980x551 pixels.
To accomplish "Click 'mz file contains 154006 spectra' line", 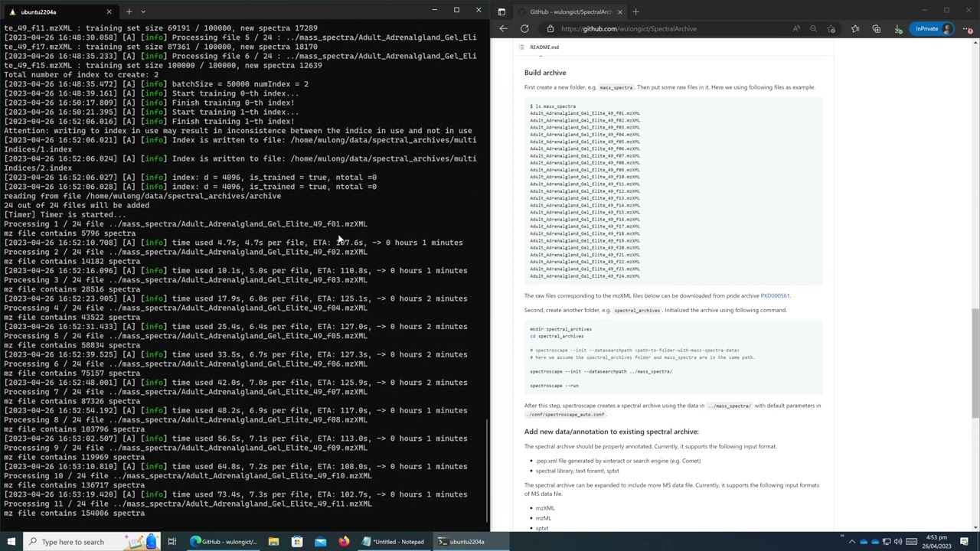I will pyautogui.click(x=74, y=513).
